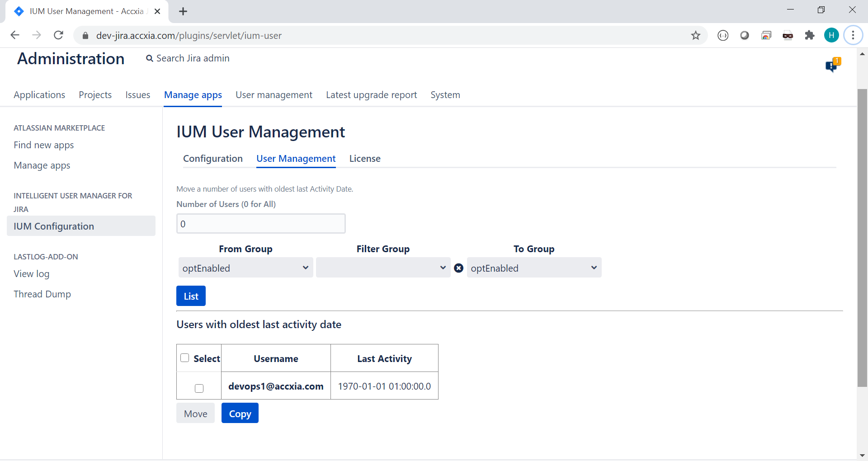This screenshot has width=868, height=461.
Task: Focus the Number of Users input field
Action: point(261,224)
